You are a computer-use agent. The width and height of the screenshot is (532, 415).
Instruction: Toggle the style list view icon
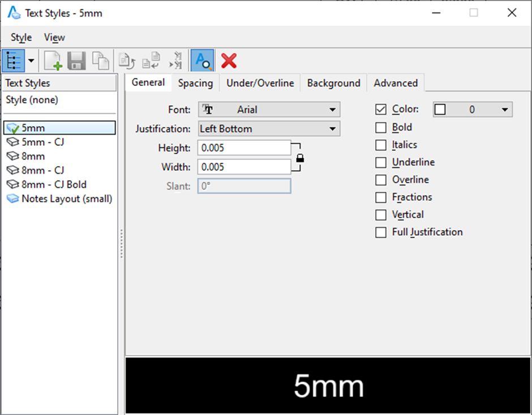(13, 60)
